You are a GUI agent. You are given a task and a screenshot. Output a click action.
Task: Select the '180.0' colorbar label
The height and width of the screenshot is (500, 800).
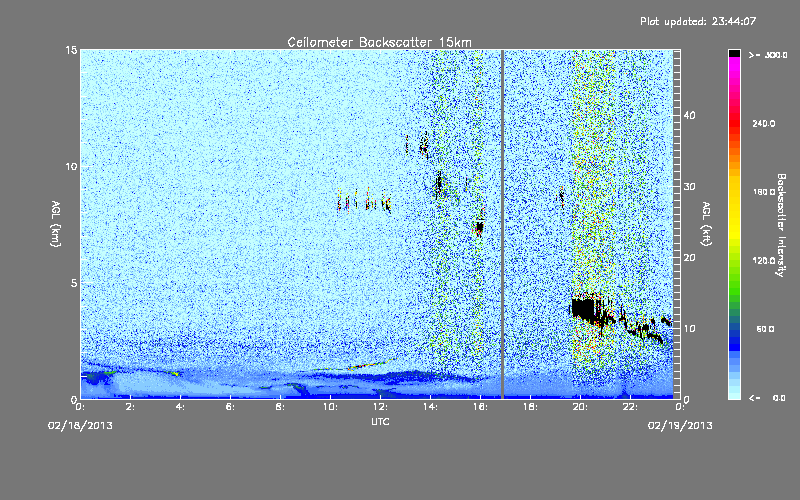[764, 192]
